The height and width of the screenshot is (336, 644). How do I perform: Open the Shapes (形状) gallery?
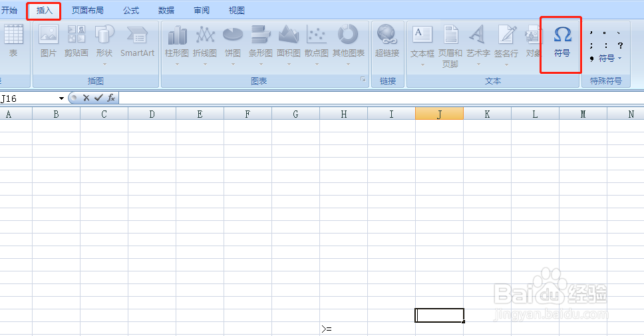(x=104, y=41)
